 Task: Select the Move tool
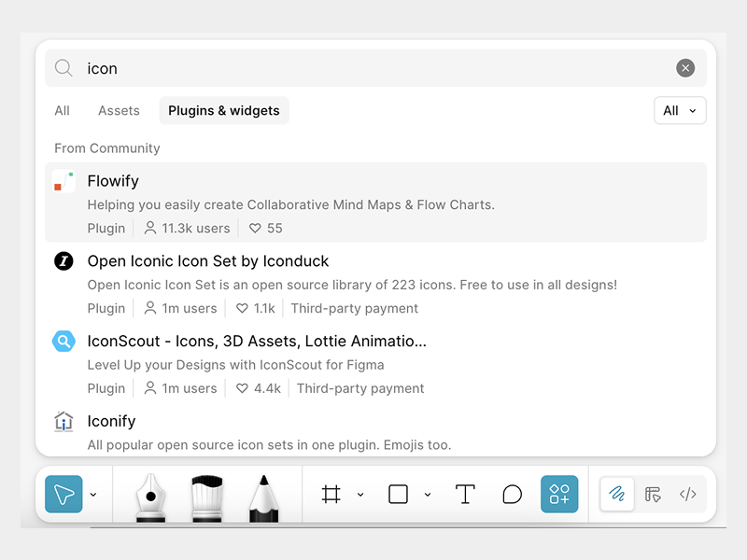point(63,494)
